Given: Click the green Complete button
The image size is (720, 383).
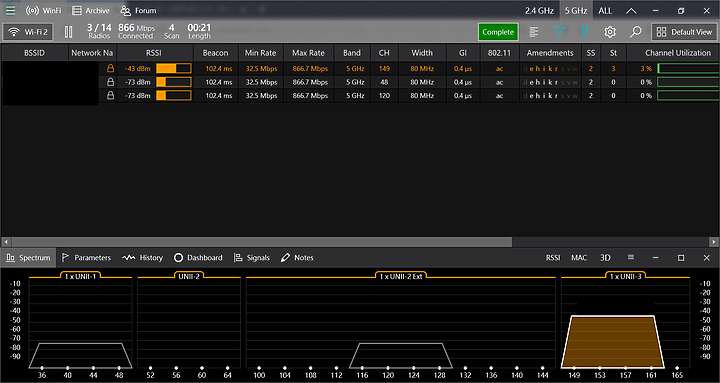Looking at the screenshot, I should click(x=498, y=32).
